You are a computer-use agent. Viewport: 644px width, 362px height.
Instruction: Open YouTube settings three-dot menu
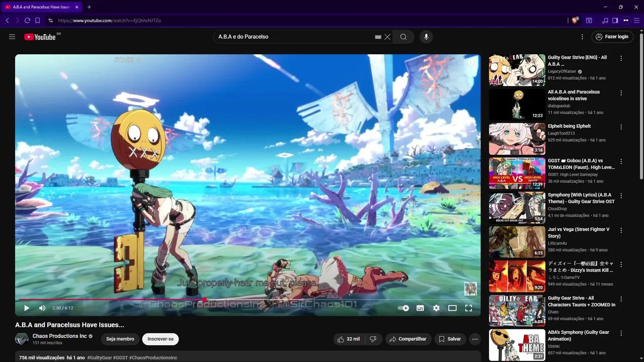pyautogui.click(x=582, y=37)
